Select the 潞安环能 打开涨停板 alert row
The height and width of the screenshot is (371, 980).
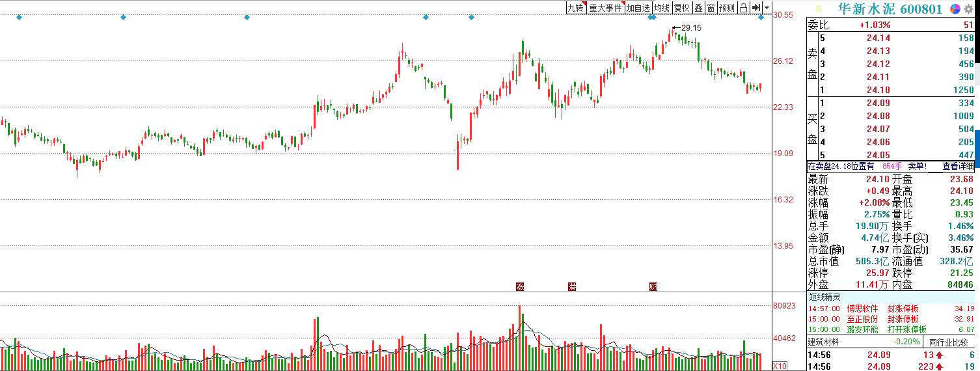[x=891, y=329]
